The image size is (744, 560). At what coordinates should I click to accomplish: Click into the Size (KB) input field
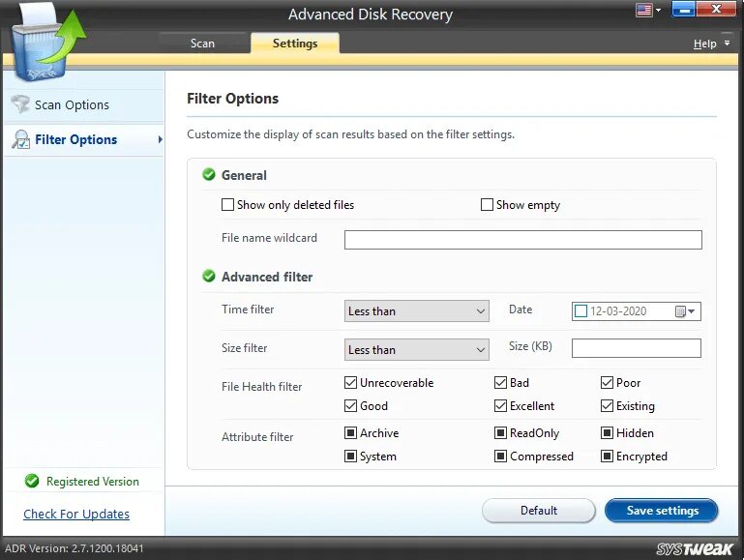(x=637, y=348)
